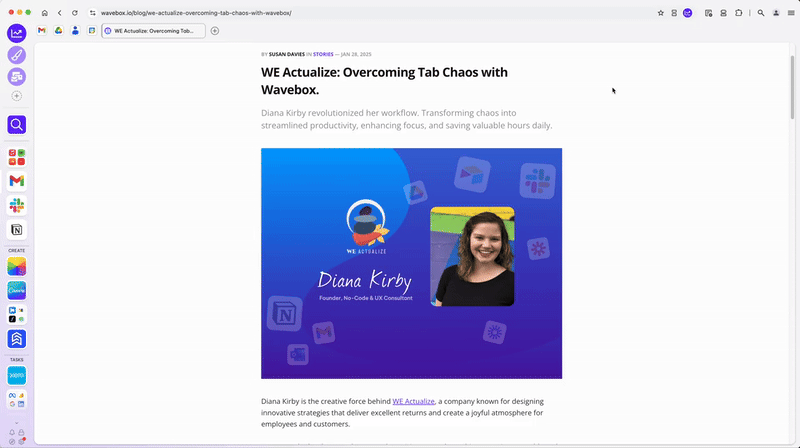View site information icon in address bar

pos(92,13)
